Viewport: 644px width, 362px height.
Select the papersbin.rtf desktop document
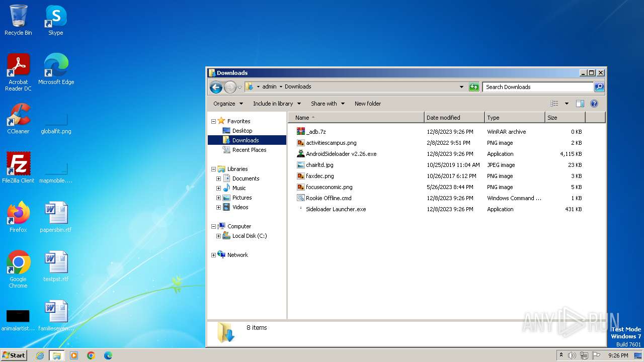56,217
